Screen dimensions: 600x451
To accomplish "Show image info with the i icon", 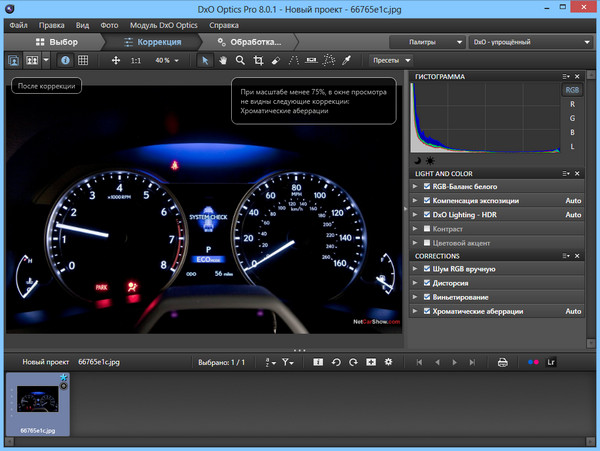I will (x=66, y=60).
